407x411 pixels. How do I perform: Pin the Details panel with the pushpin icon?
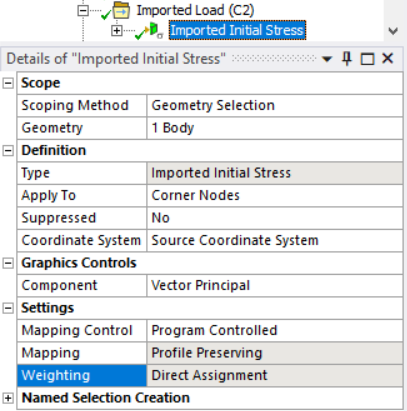point(347,59)
